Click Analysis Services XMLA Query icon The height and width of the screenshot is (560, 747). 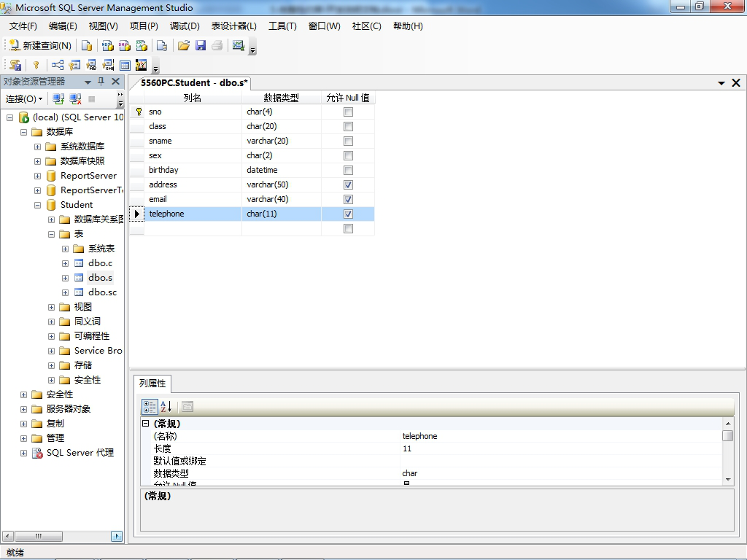142,46
